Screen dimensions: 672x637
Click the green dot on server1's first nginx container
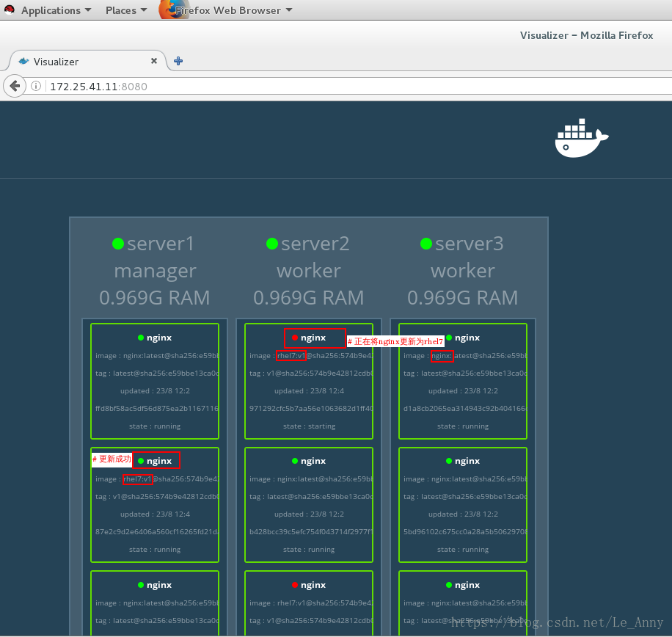coord(141,338)
